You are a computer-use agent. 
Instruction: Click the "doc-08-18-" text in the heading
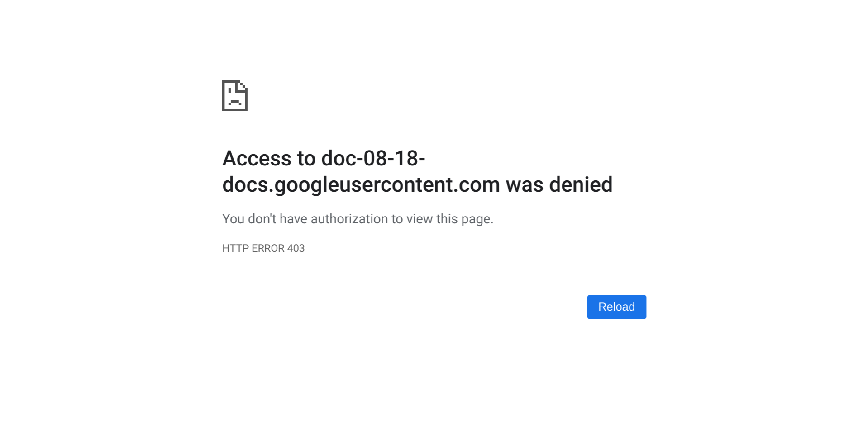[x=373, y=159]
